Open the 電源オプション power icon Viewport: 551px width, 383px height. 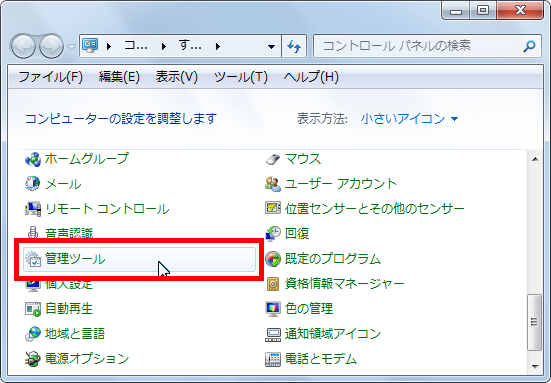tap(33, 359)
